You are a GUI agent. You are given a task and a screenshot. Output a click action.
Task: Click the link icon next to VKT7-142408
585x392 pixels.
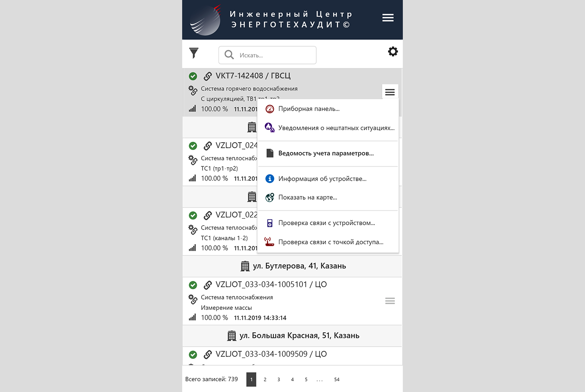[208, 76]
